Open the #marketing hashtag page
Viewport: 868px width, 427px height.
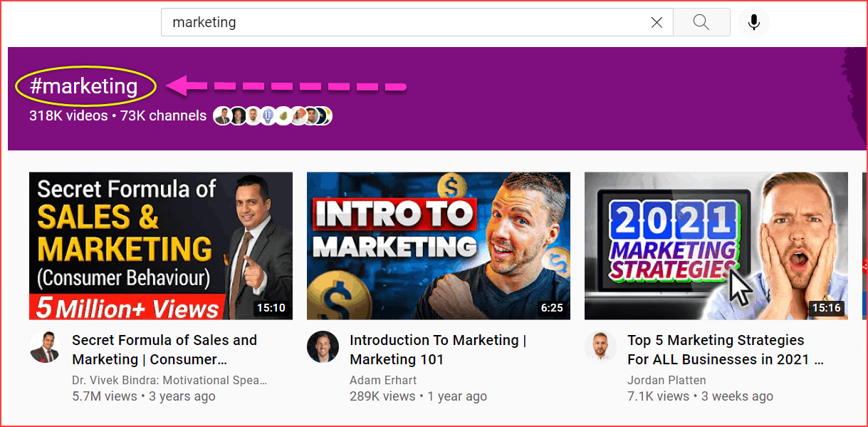coord(85,86)
